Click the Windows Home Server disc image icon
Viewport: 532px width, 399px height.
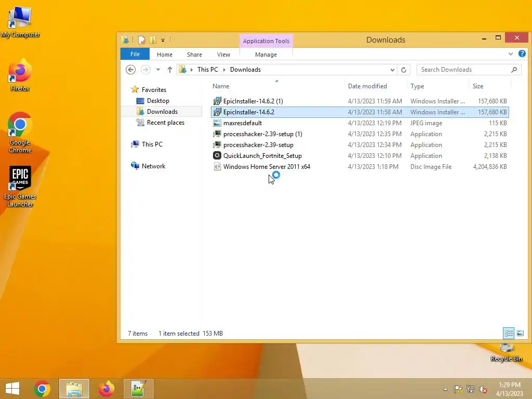[x=217, y=166]
